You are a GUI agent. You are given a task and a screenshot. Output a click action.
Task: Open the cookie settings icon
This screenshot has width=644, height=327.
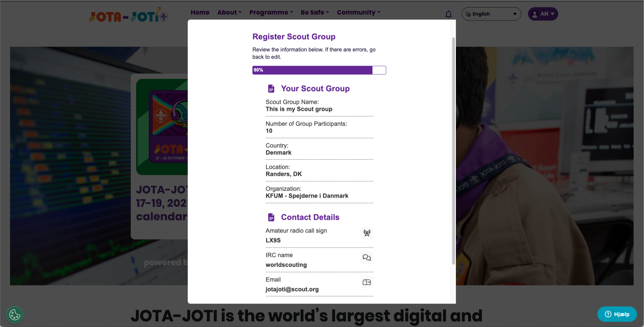pos(15,315)
